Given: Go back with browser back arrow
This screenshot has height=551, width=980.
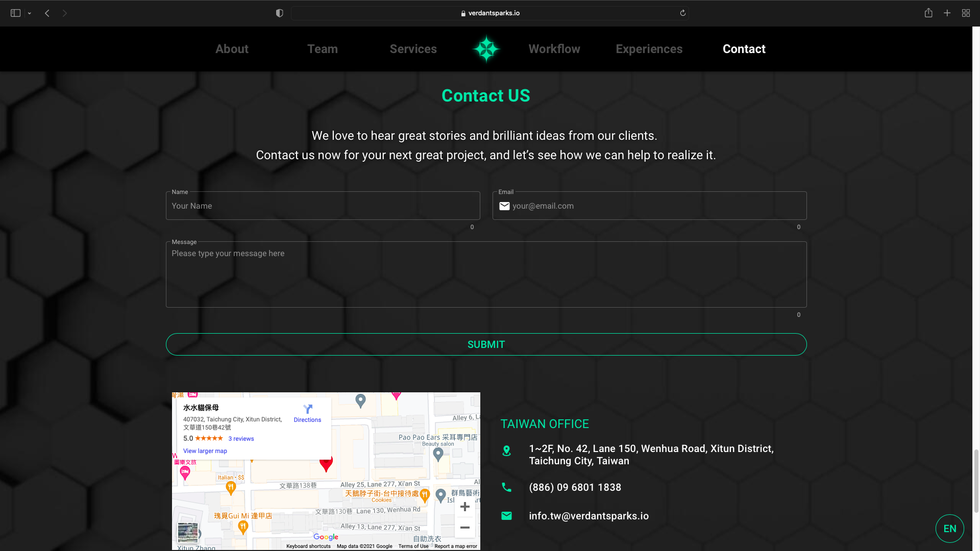Looking at the screenshot, I should click(47, 13).
